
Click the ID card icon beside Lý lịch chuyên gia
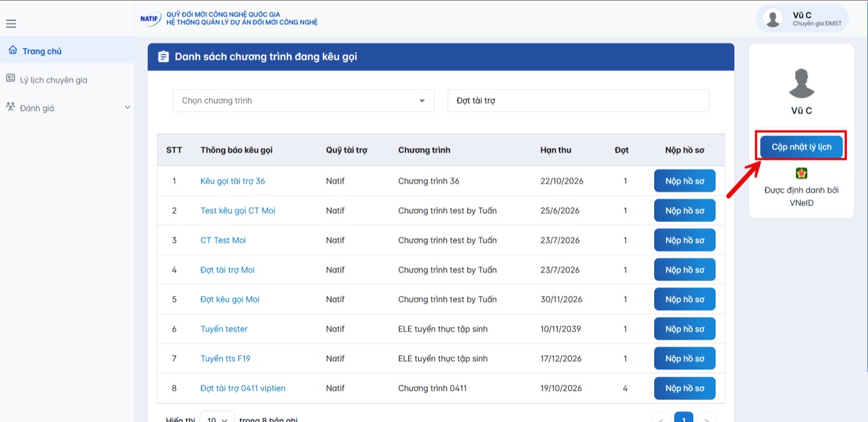tap(10, 78)
